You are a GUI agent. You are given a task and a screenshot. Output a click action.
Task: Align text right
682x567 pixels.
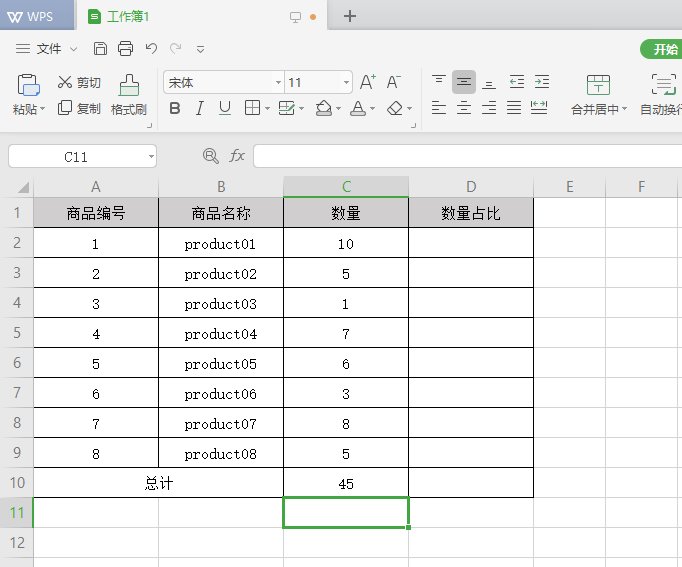click(x=489, y=107)
